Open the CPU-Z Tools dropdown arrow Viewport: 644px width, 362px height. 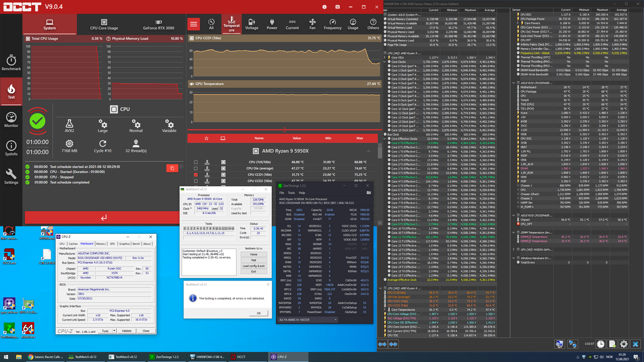tap(114, 331)
